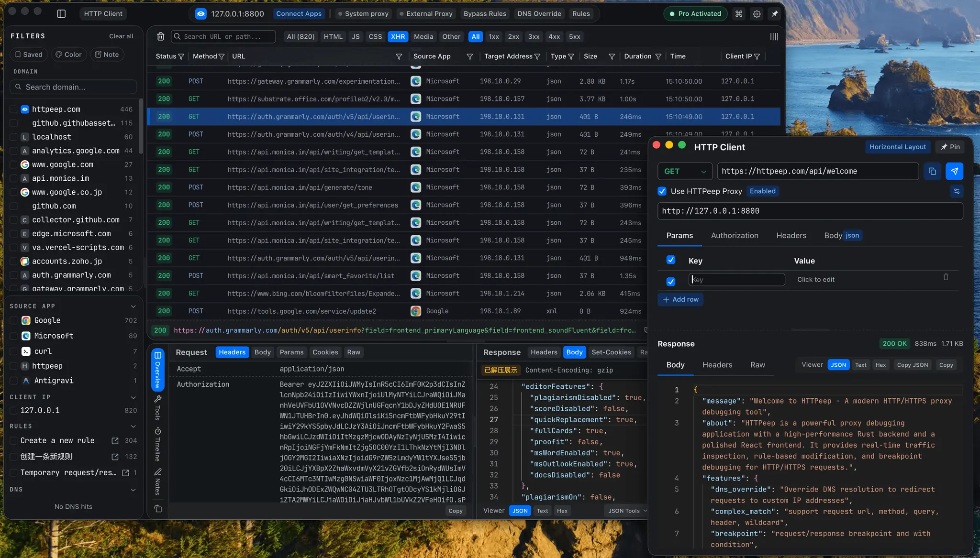Screen dimensions: 980x558
Task: Check the httpeep.com domain checkbox
Action: click(14, 109)
